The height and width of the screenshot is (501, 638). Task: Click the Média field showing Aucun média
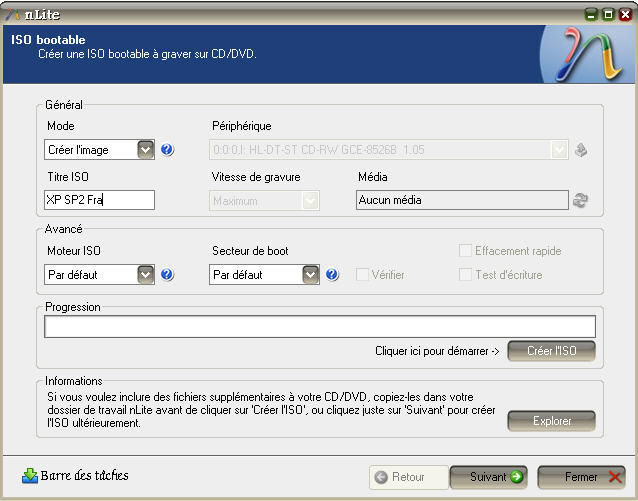462,200
